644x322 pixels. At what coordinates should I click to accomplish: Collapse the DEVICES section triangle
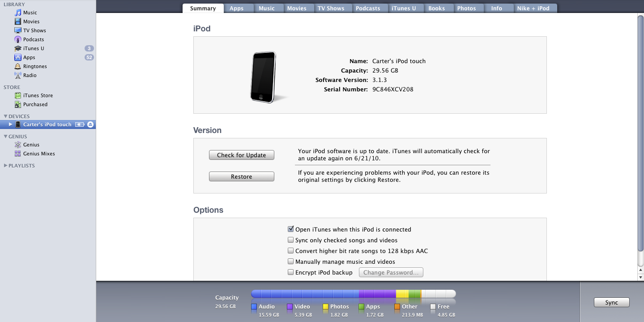click(x=6, y=116)
